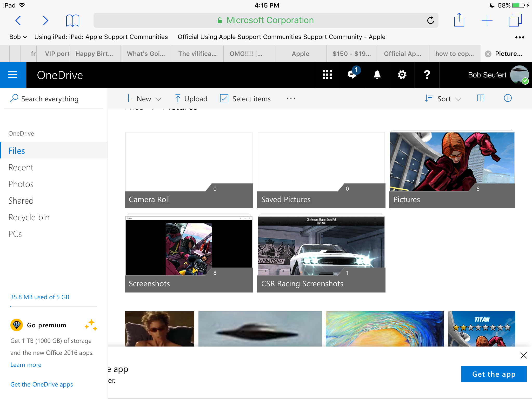Switch to the Apple browser tab
This screenshot has width=532, height=399.
point(300,54)
